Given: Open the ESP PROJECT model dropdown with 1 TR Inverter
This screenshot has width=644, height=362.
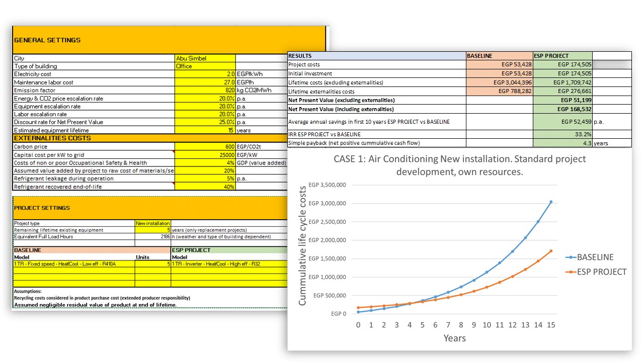Looking at the screenshot, I should click(x=226, y=263).
